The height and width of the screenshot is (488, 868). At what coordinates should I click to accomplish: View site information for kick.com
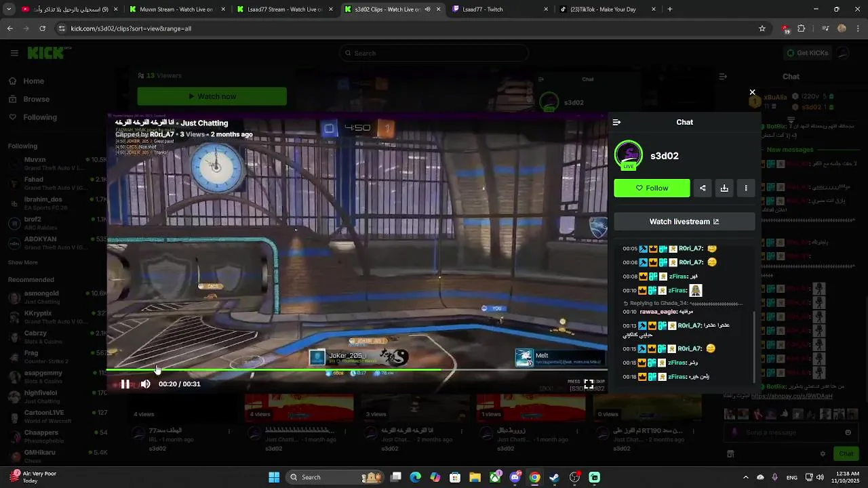pos(62,28)
